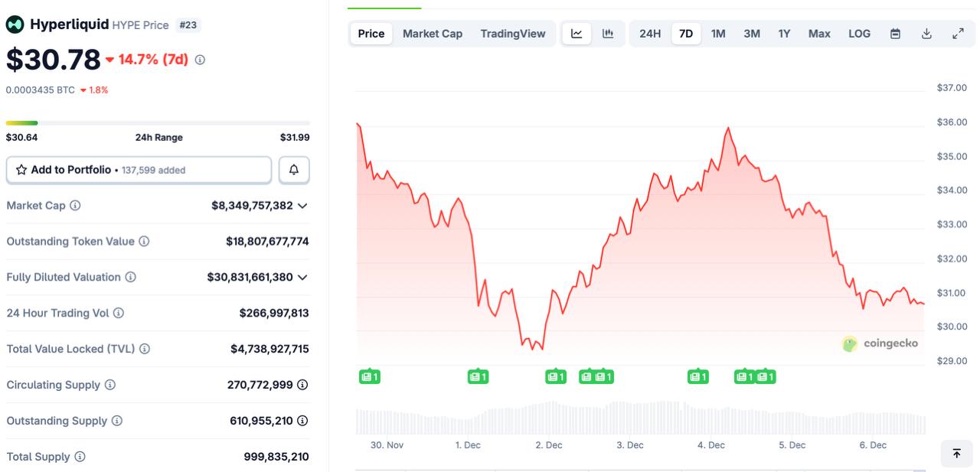Screen dimensions: 980x472
Task: Expand the chart to fullscreen
Action: [958, 34]
